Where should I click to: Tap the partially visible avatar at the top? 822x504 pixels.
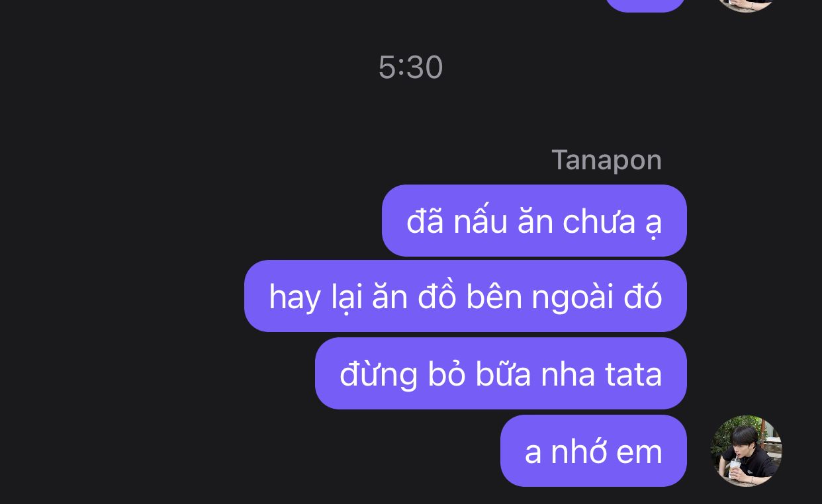pyautogui.click(x=746, y=5)
